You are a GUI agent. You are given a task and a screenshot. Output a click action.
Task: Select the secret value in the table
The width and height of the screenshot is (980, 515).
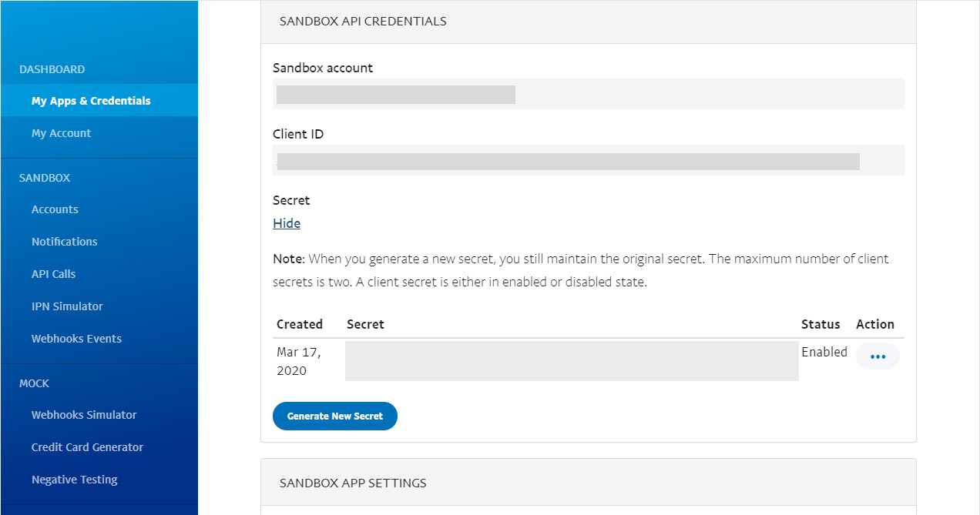coord(570,360)
